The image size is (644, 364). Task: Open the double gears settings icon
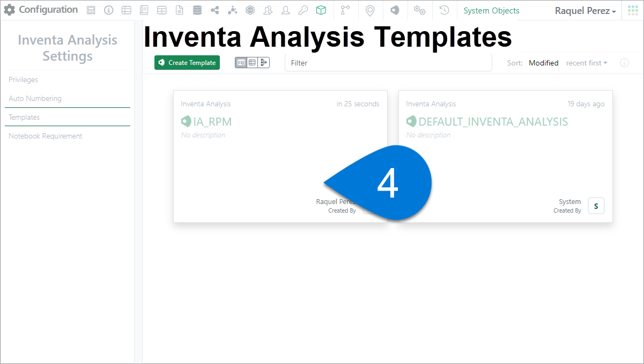click(x=419, y=10)
